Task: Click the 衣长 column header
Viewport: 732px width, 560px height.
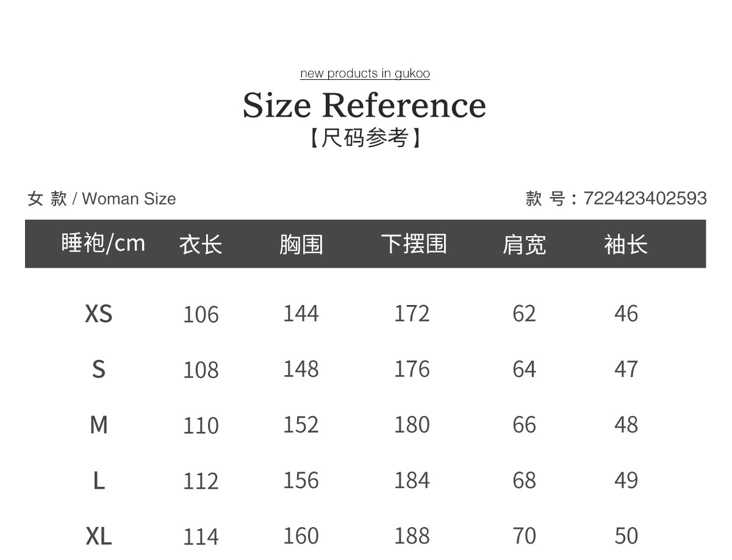Action: click(x=201, y=245)
